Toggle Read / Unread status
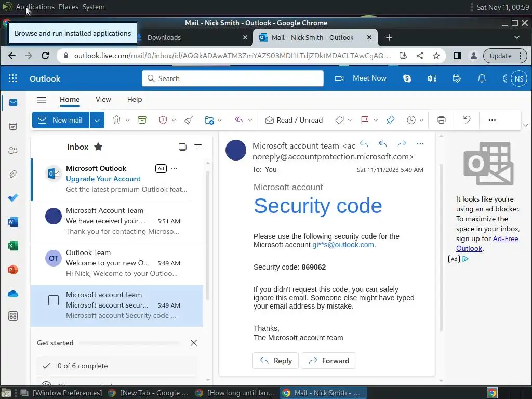Viewport: 532px width, 399px height. click(x=294, y=120)
